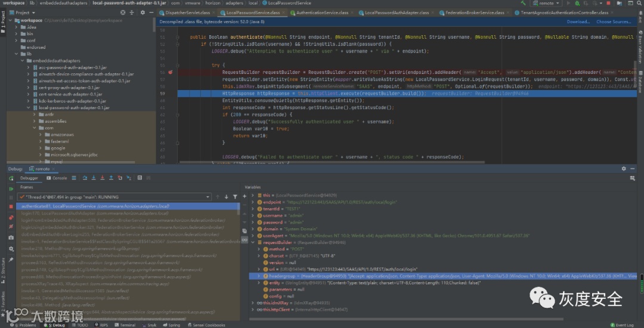Expand the headergroup variable node

pyautogui.click(x=258, y=276)
